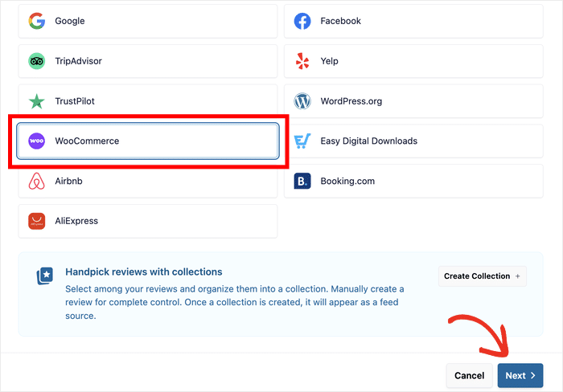Click the Handpick reviews with collections heading
563x392 pixels.
[144, 272]
